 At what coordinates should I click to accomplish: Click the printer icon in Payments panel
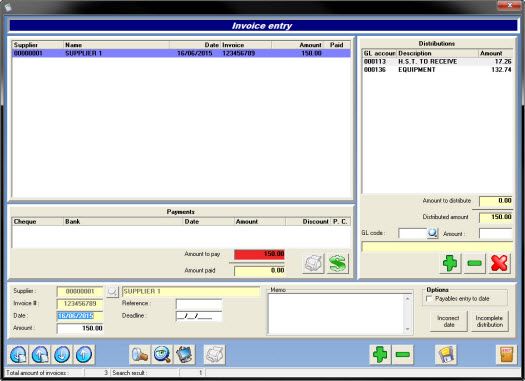pyautogui.click(x=313, y=263)
